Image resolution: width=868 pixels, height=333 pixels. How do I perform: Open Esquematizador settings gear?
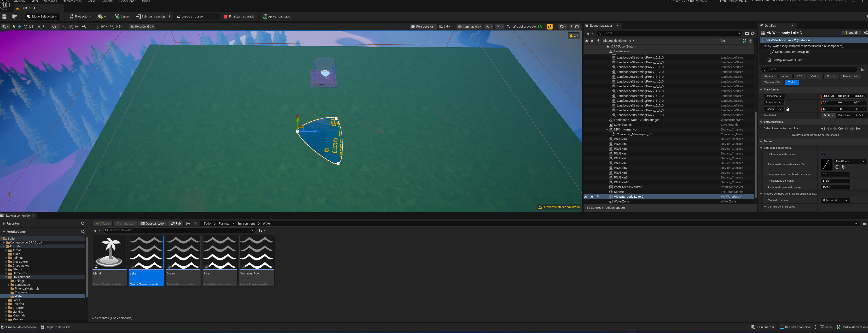pos(753,33)
